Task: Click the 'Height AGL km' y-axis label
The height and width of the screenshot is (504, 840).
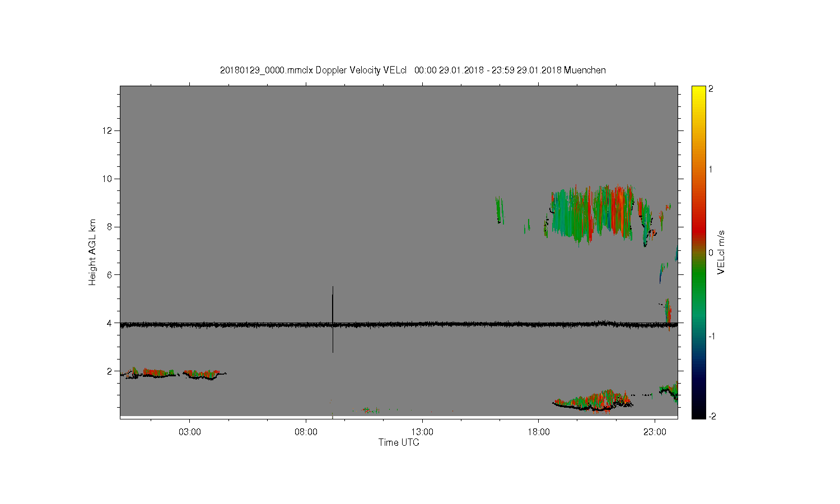Action: click(x=92, y=252)
